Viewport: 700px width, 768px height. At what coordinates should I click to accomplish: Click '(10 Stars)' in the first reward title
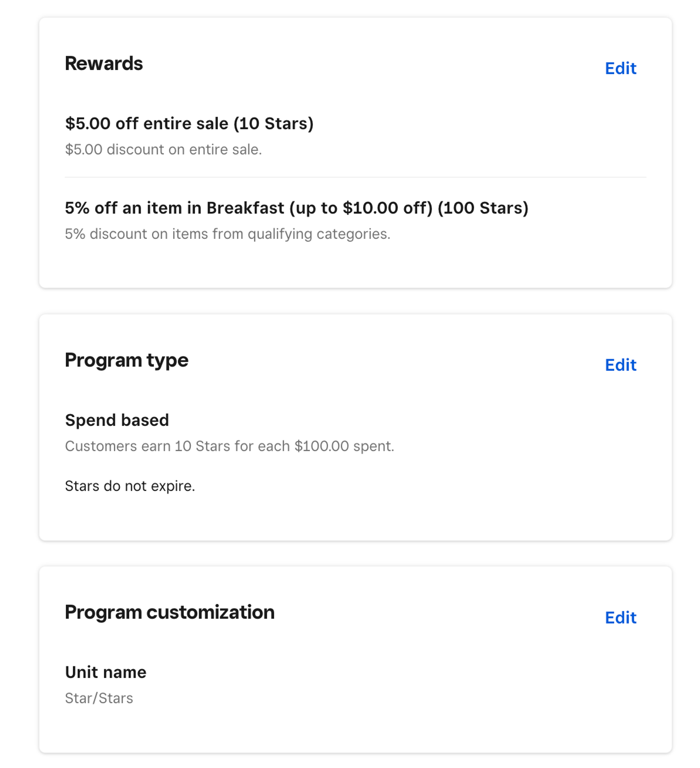(x=273, y=124)
